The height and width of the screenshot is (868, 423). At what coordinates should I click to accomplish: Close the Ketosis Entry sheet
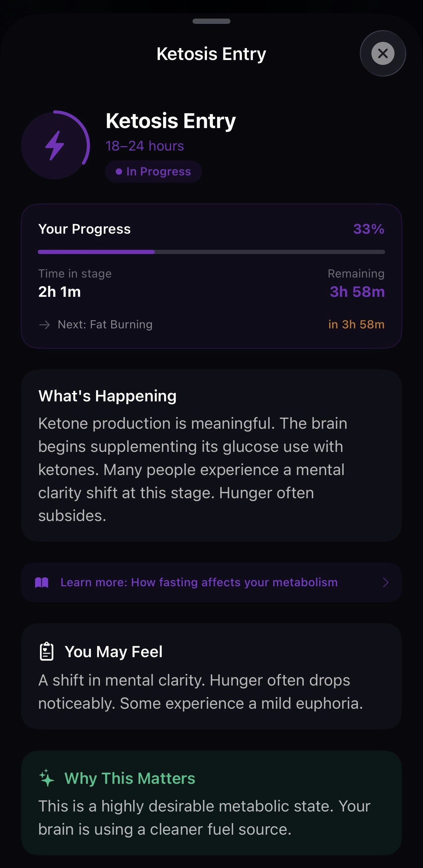tap(383, 53)
